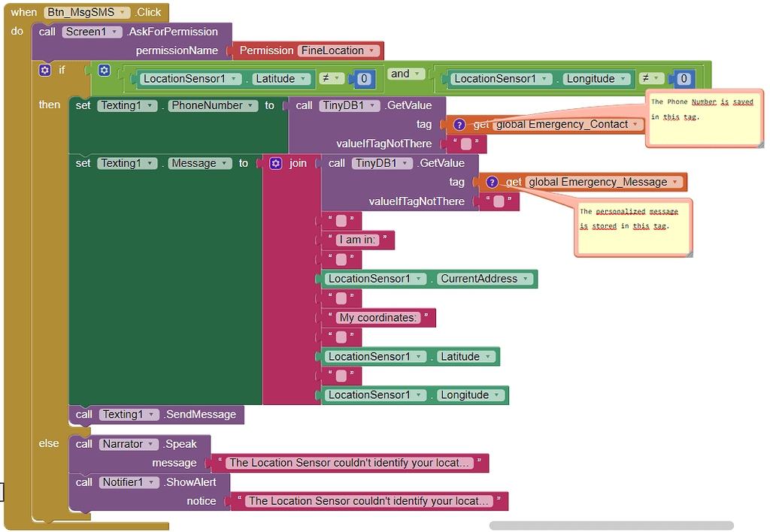770x532 pixels.
Task: Open the gear mutator on the join block
Action: coord(275,163)
